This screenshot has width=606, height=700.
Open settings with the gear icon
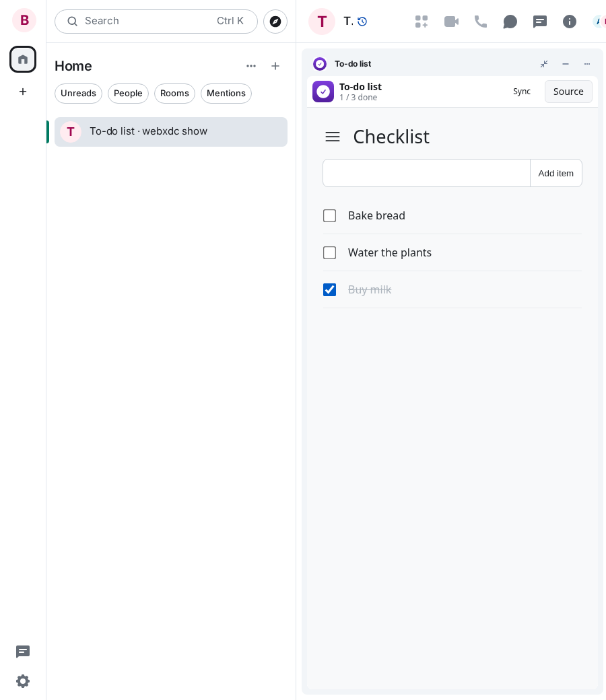(23, 681)
